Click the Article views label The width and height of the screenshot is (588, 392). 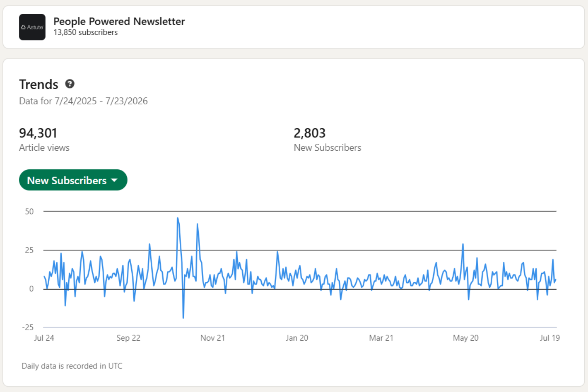[44, 148]
